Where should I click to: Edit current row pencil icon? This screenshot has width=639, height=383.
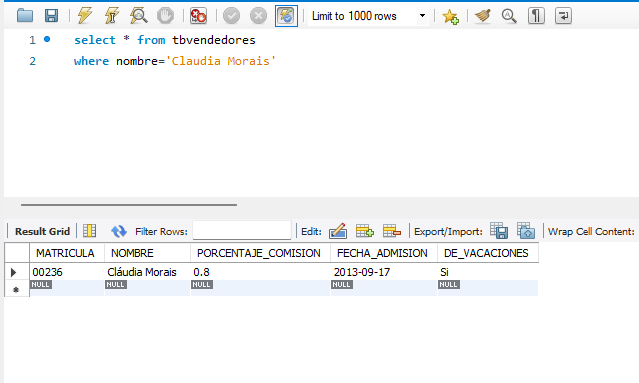338,231
